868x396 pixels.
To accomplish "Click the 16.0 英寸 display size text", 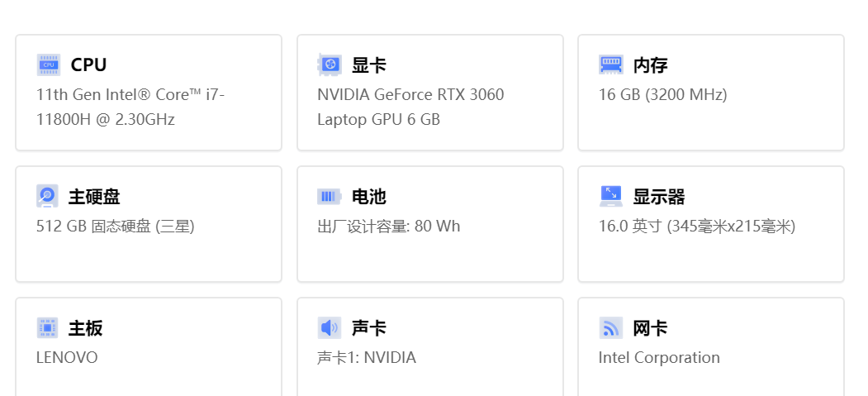I will coord(697,226).
